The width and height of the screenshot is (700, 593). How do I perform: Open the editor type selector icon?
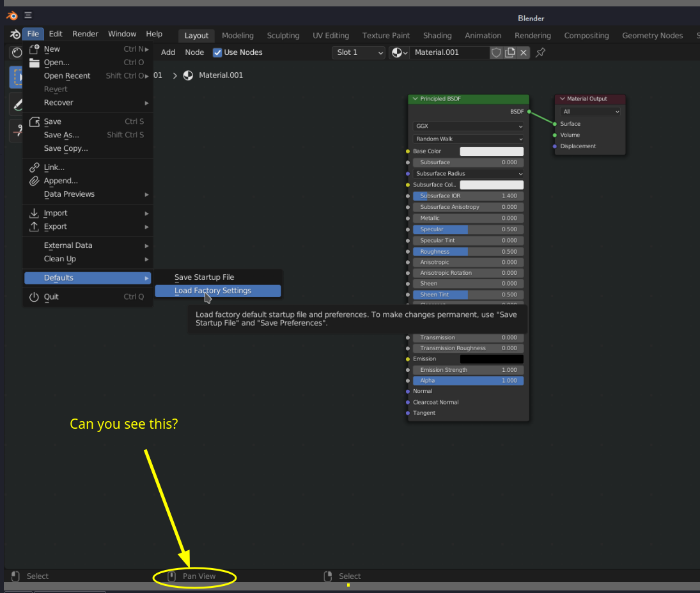click(x=17, y=52)
